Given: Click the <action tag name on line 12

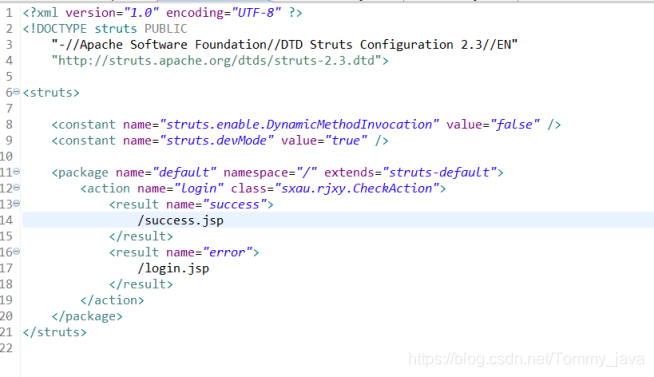Looking at the screenshot, I should (x=105, y=188).
